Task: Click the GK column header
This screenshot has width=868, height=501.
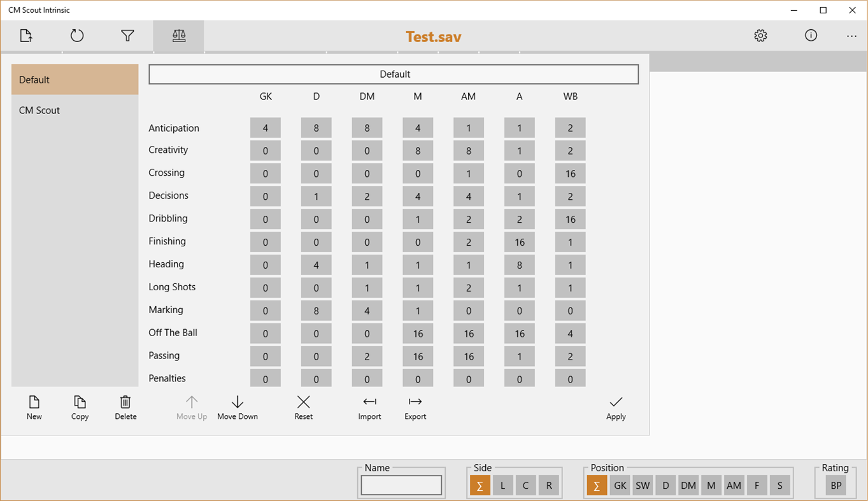Action: 266,97
